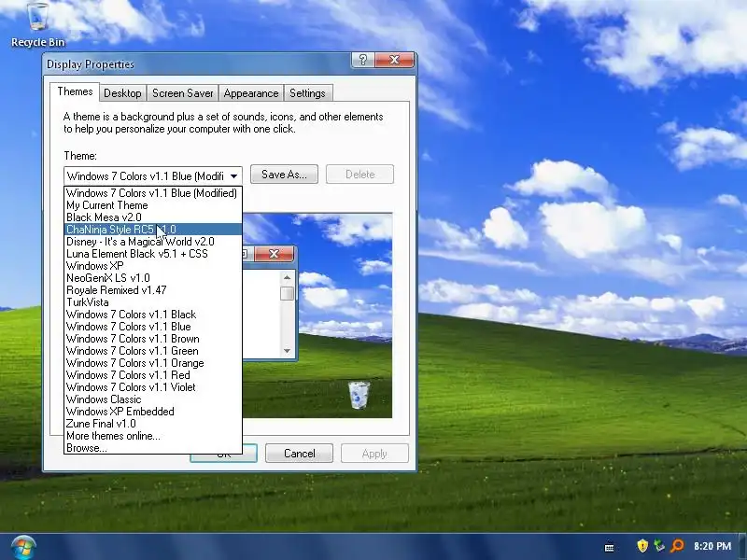Click More themes online... entry
Screen dimensions: 747x560
(x=153, y=436)
